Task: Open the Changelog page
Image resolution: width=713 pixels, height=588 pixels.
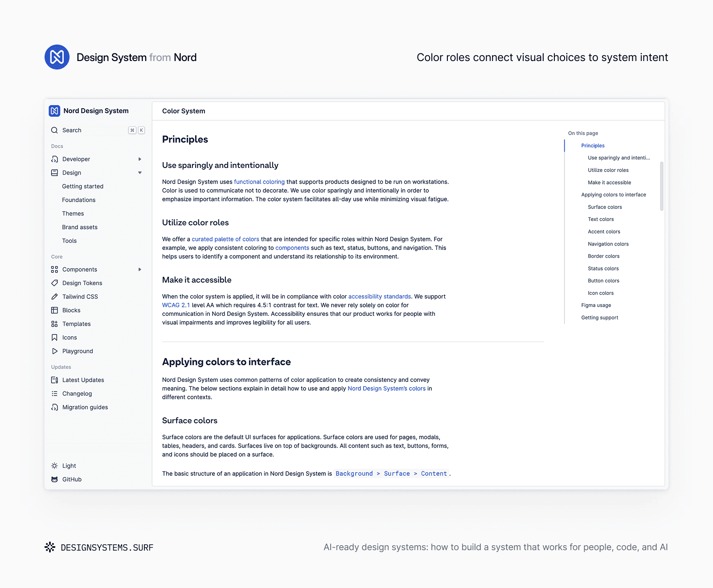Action: pos(77,394)
